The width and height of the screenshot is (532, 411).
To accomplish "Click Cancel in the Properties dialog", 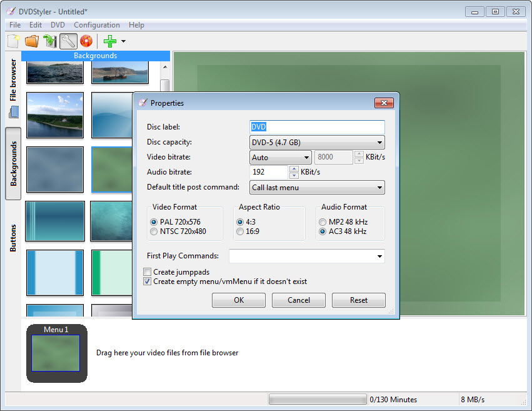I will [299, 300].
